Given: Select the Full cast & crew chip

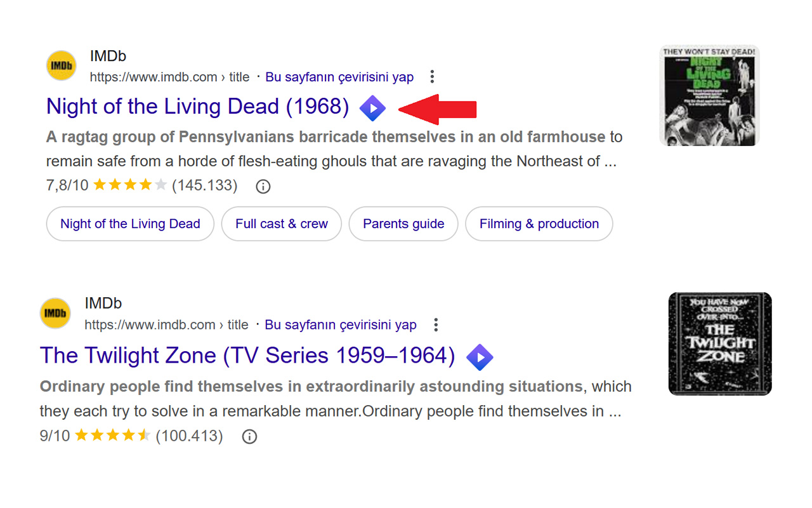Looking at the screenshot, I should (x=281, y=224).
